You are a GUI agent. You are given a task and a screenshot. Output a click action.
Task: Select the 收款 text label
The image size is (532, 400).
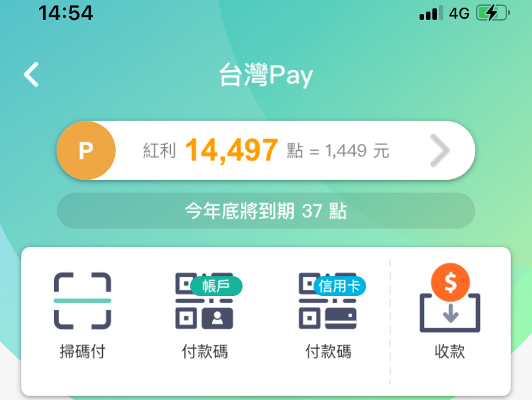(x=450, y=351)
